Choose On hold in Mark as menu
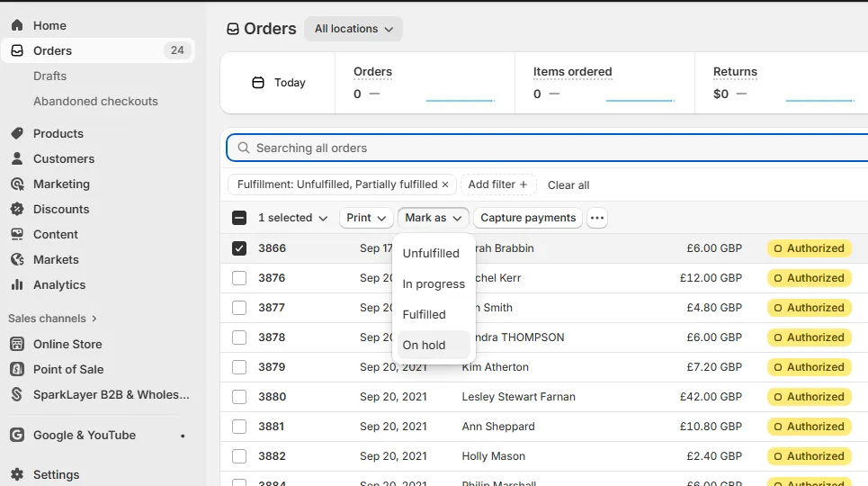 pyautogui.click(x=434, y=345)
